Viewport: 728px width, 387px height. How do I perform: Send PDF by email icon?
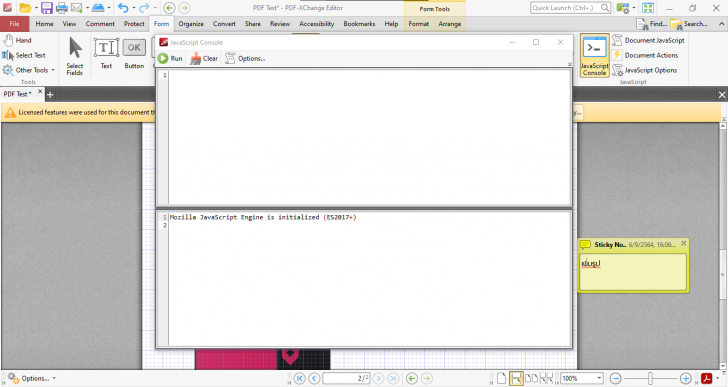tap(77, 8)
